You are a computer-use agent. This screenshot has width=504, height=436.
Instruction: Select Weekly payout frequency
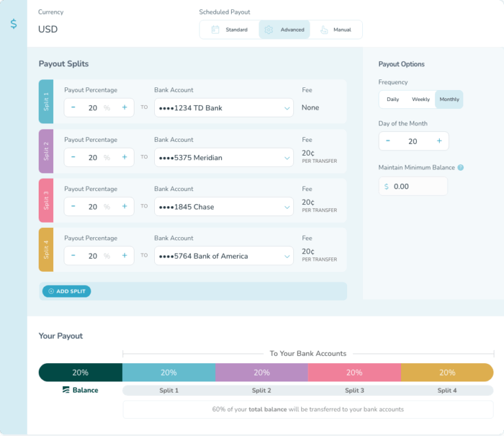pos(421,100)
